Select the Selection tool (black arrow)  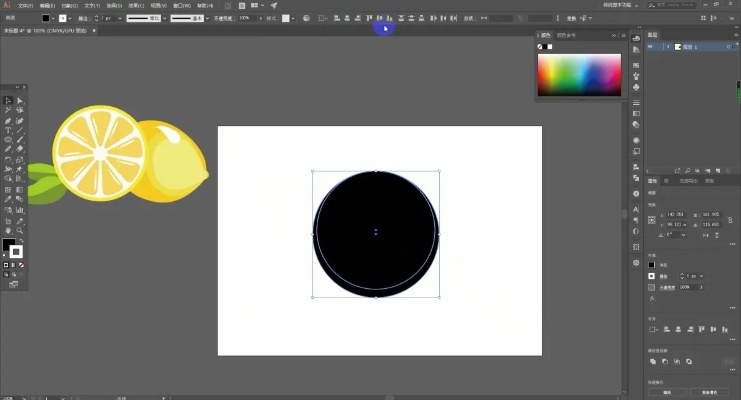pos(8,101)
